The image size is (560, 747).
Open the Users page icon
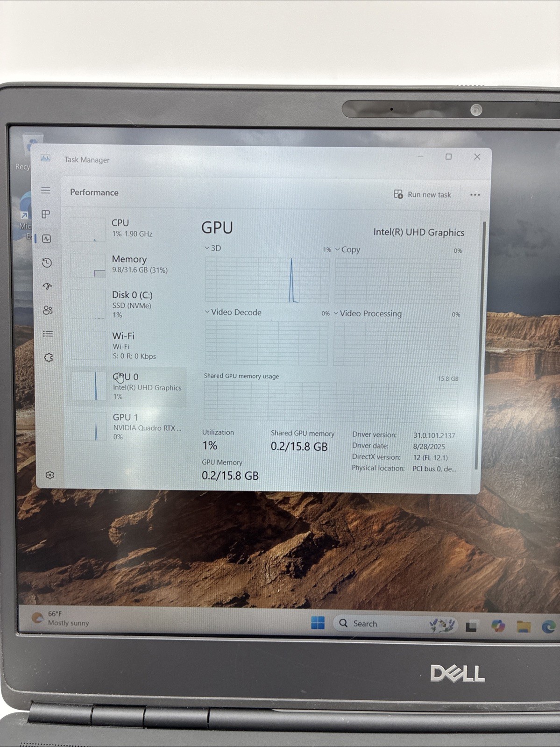coord(48,310)
